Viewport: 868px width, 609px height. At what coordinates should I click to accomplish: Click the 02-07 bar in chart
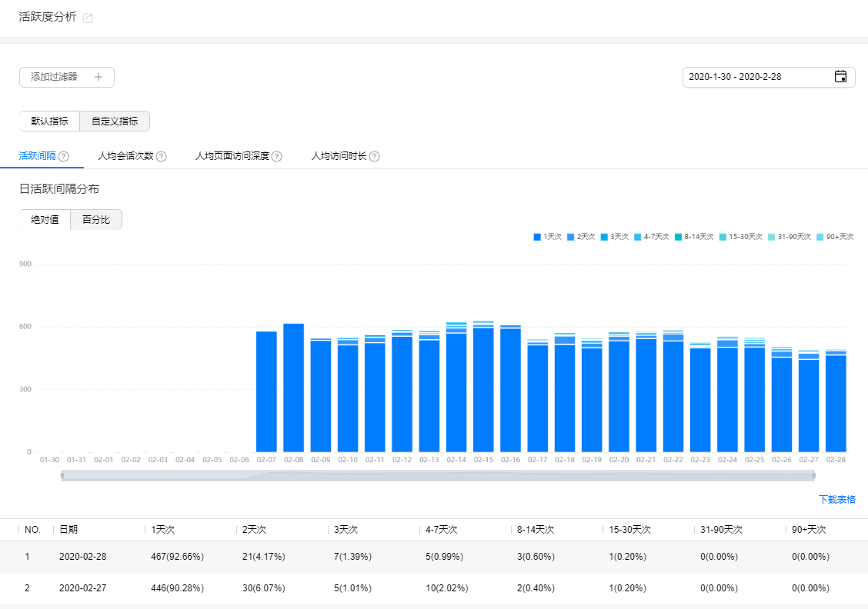(x=266, y=391)
